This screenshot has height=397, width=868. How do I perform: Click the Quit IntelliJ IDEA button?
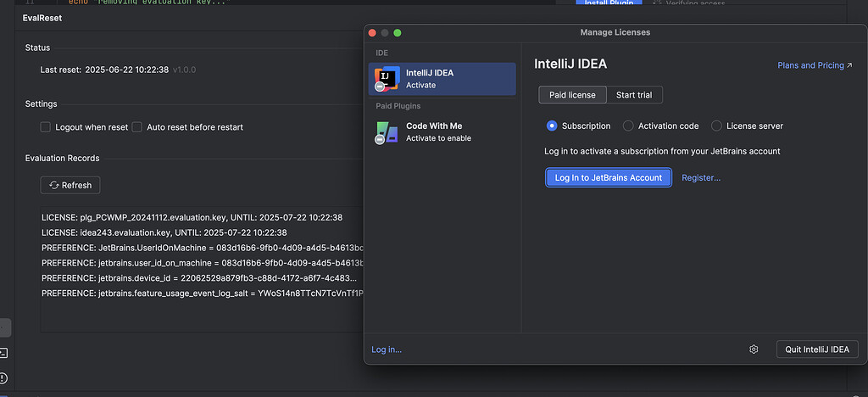(817, 349)
